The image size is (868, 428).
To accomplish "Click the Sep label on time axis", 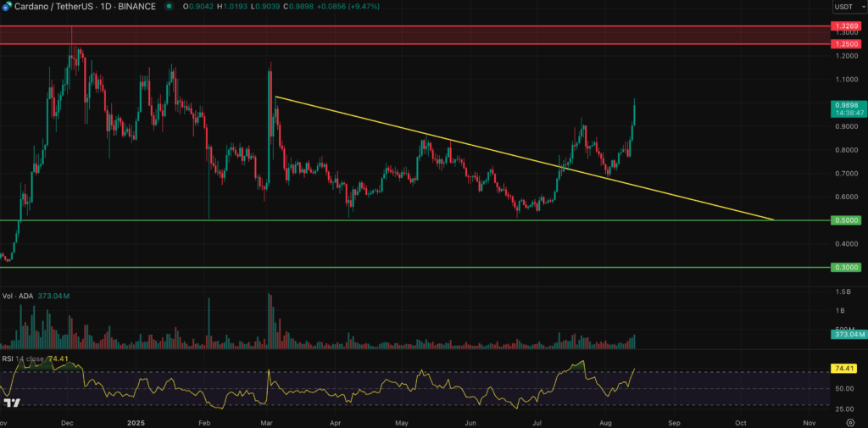I will coord(674,422).
